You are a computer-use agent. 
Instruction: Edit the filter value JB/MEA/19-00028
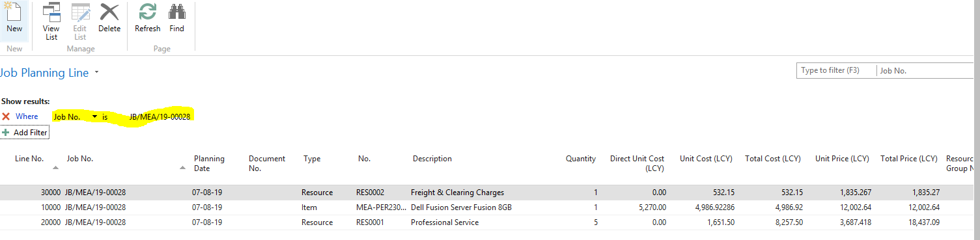point(160,116)
